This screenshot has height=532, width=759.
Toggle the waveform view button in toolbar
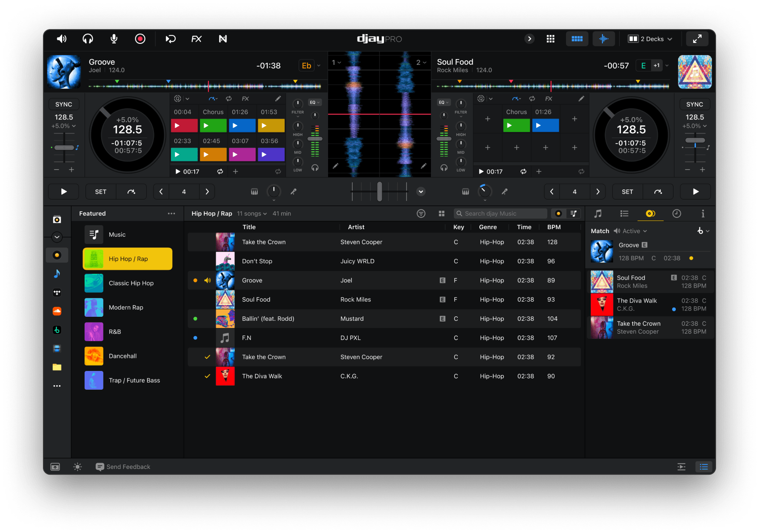coord(604,39)
